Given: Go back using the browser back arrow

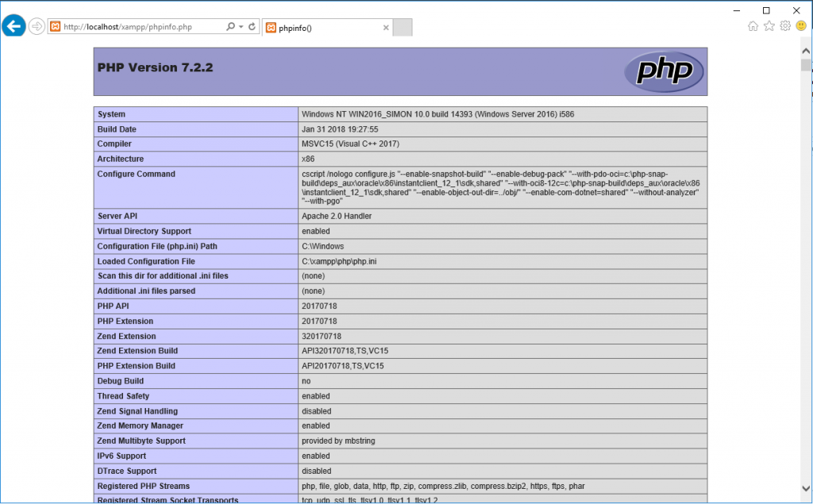Looking at the screenshot, I should point(13,25).
